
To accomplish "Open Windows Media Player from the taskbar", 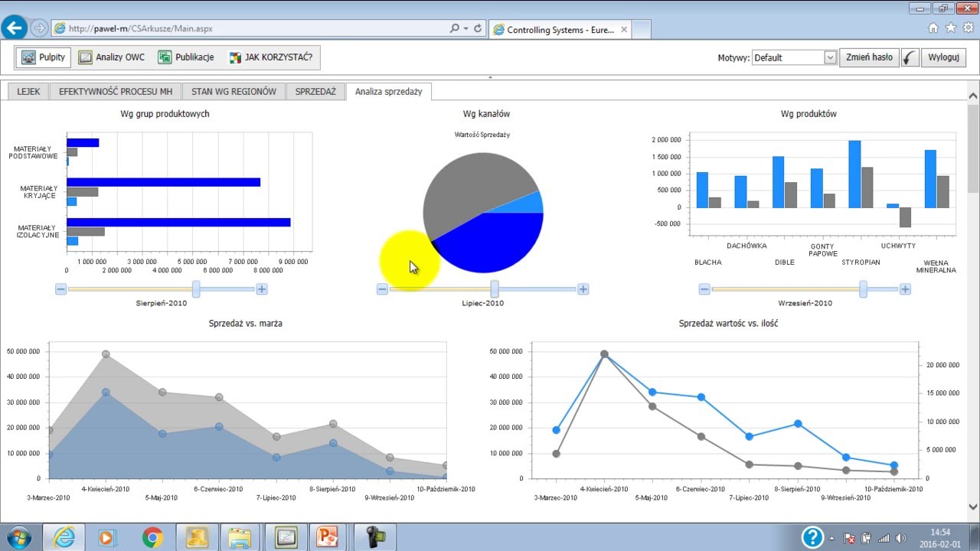I will coord(108,537).
